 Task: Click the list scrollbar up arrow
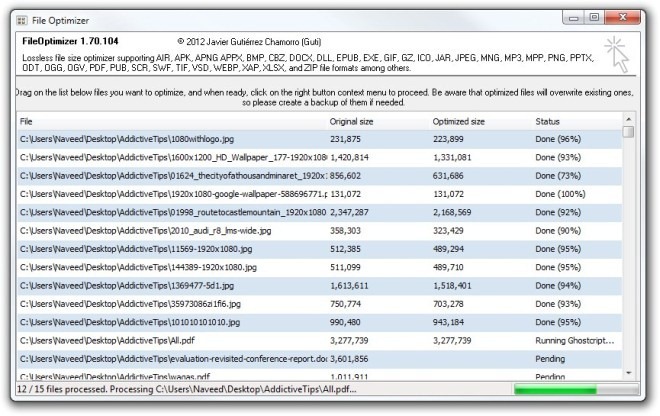tap(628, 119)
